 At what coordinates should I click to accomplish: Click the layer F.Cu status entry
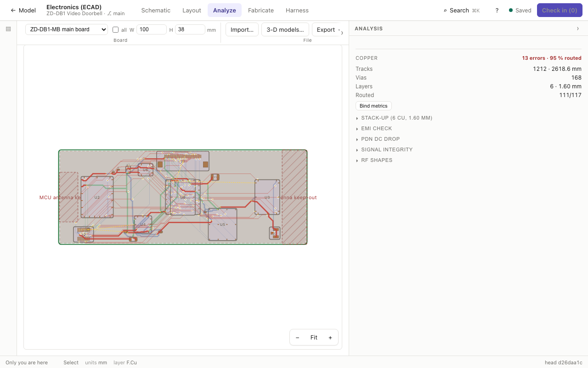click(x=125, y=362)
